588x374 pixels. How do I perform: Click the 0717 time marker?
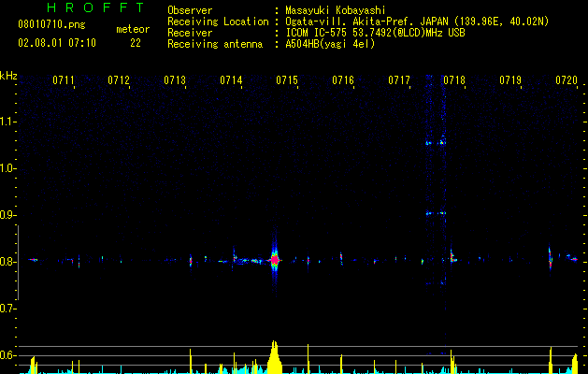[399, 80]
